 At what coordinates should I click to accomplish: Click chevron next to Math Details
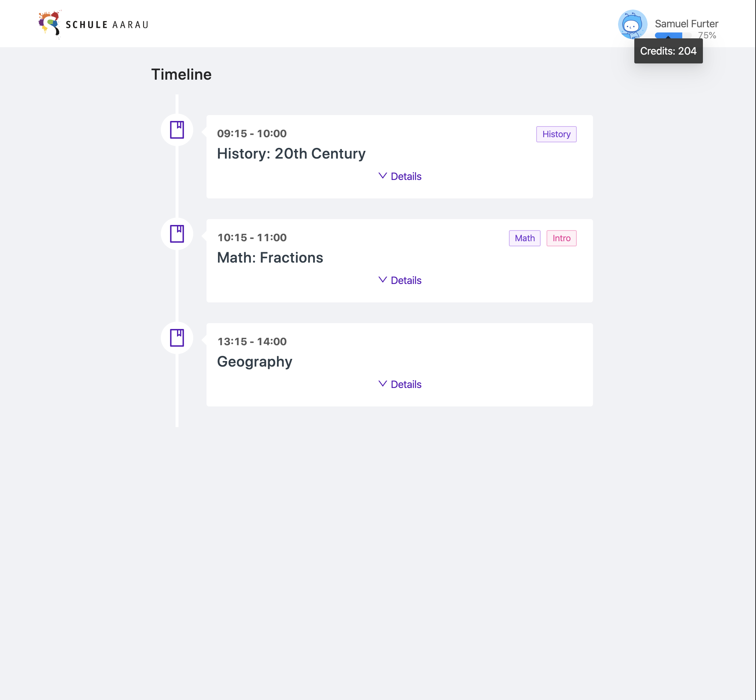382,280
